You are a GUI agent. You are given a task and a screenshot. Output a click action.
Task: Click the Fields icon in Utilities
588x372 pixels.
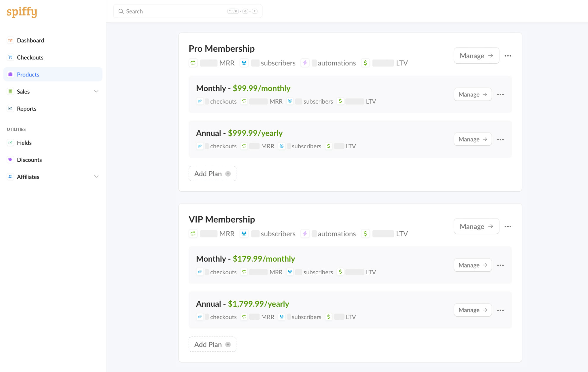(x=11, y=143)
